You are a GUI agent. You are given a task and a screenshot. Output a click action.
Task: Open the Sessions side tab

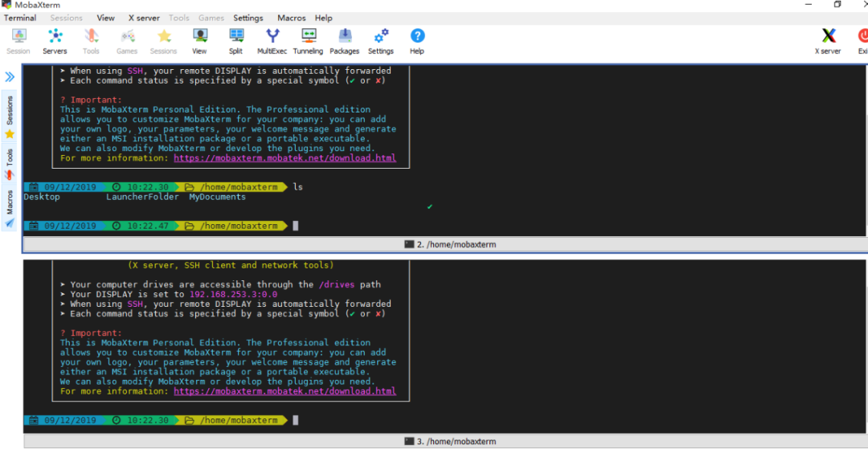click(x=10, y=117)
